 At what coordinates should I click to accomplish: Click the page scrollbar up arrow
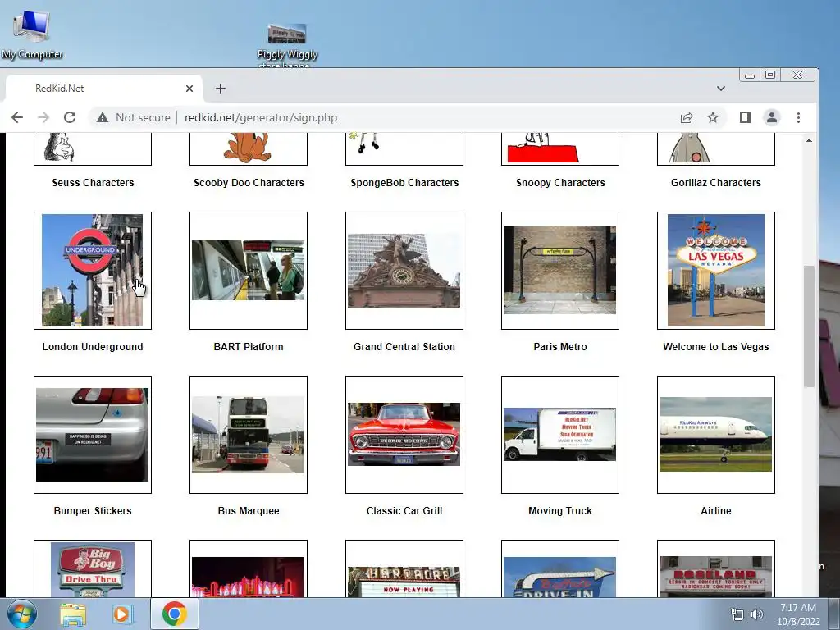[x=809, y=140]
